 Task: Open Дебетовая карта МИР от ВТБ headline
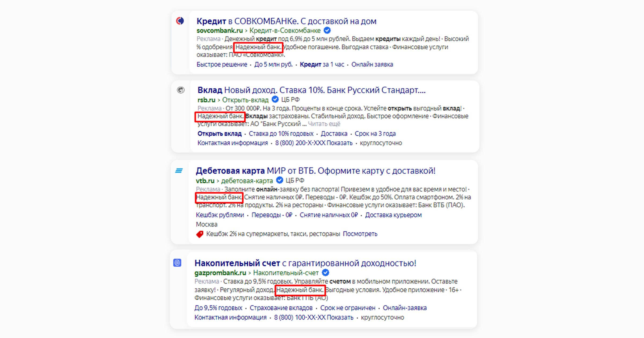point(316,171)
